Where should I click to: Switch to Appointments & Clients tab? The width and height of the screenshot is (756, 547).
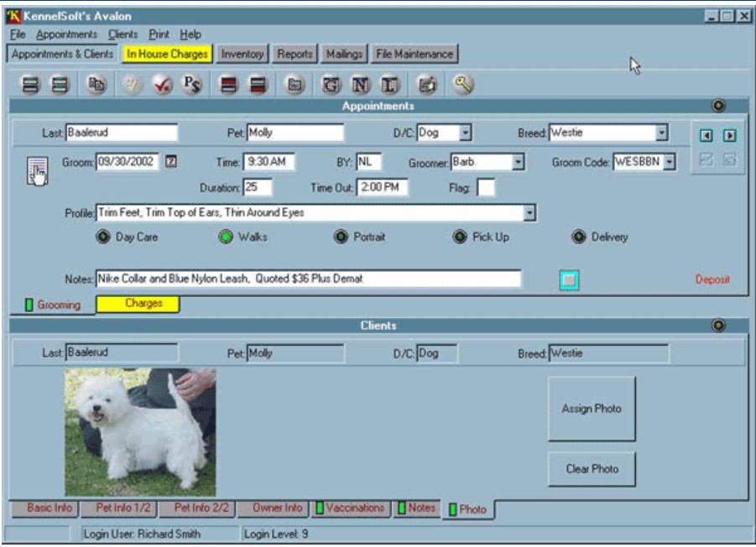[62, 54]
